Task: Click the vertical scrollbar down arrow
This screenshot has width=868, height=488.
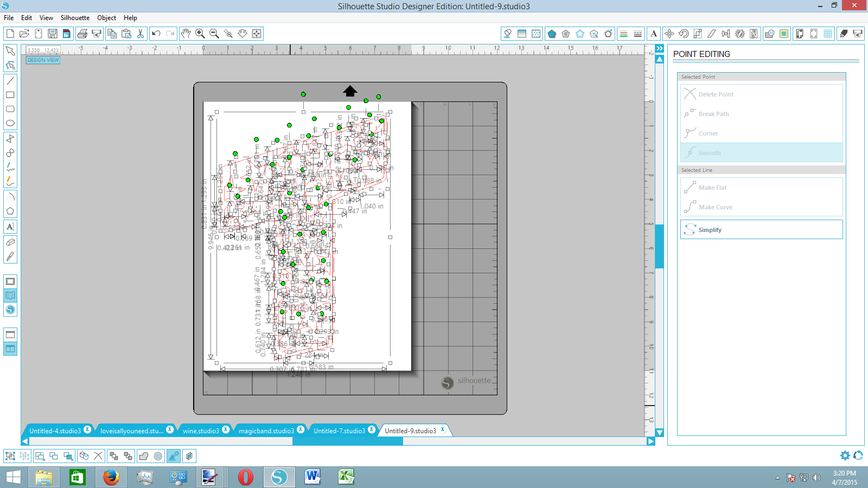Action: tap(660, 432)
